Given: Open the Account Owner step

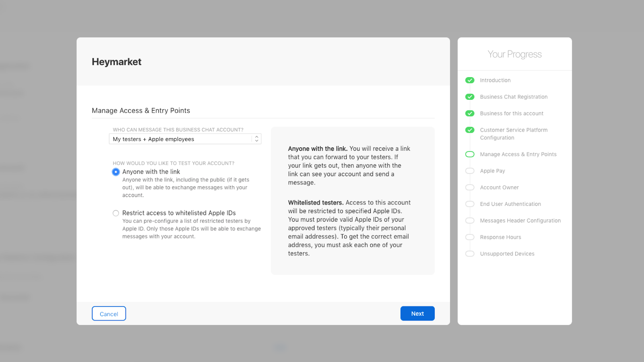Looking at the screenshot, I should tap(499, 187).
